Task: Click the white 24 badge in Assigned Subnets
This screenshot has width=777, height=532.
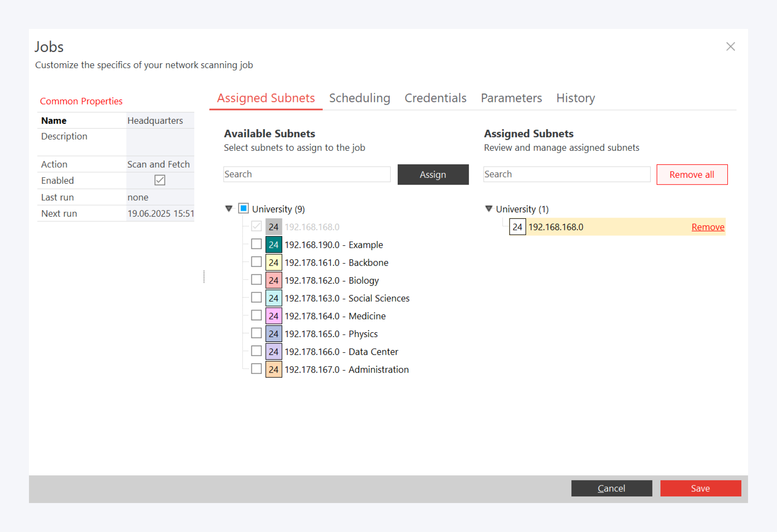Action: (x=517, y=227)
